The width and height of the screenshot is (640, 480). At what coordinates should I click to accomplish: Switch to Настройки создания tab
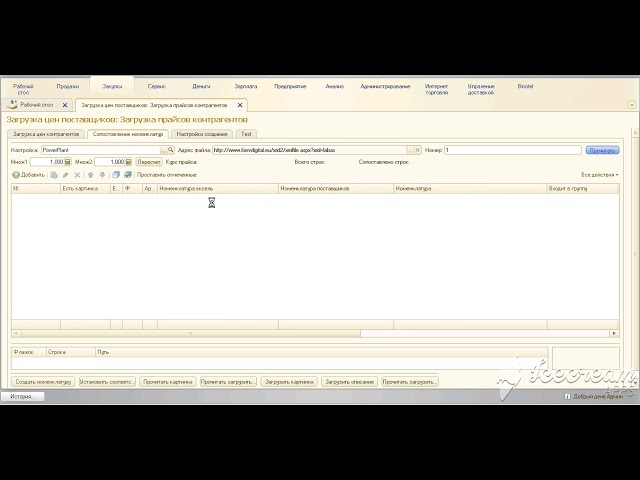(202, 134)
